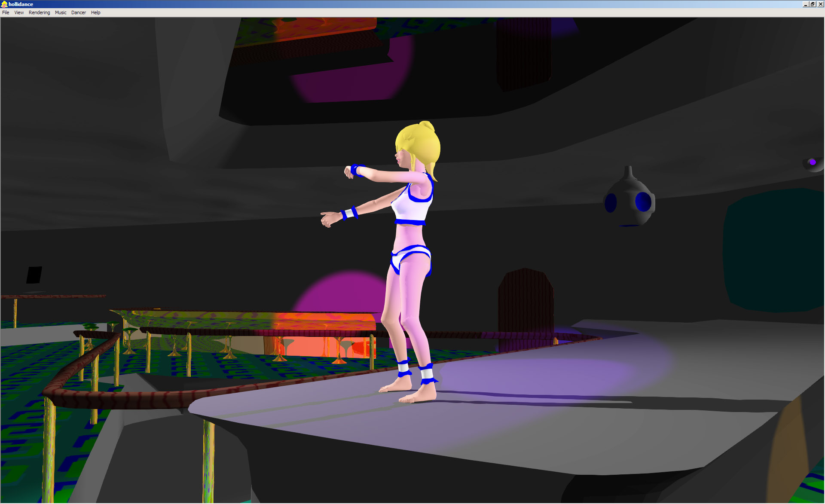Open the File menu
Screen dimensions: 825x504
(6, 12)
